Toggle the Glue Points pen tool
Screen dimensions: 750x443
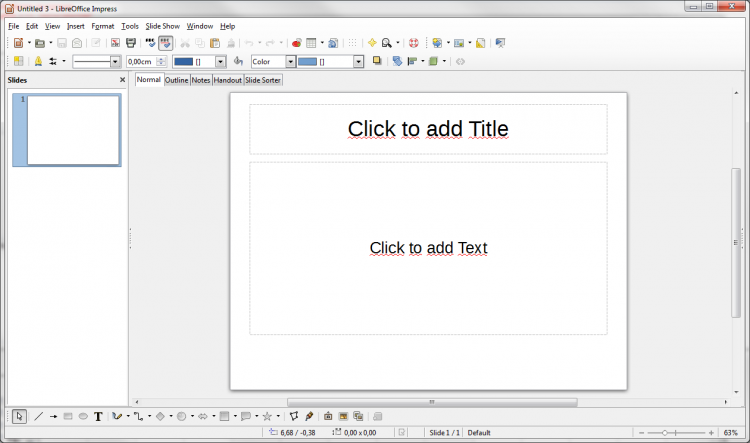309,417
